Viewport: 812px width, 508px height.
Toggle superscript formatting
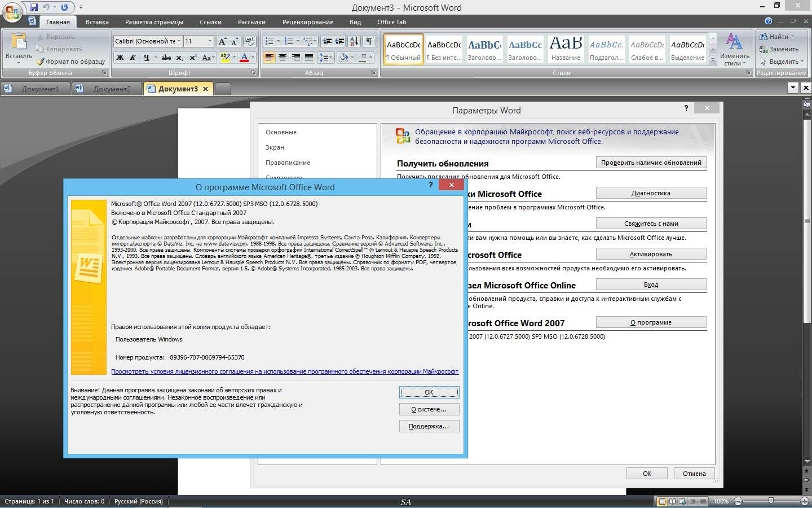(x=193, y=58)
